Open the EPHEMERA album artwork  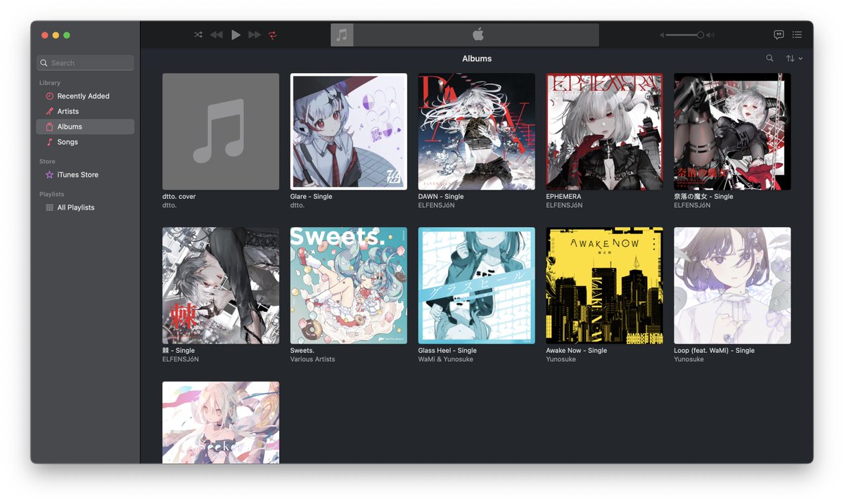tap(605, 131)
